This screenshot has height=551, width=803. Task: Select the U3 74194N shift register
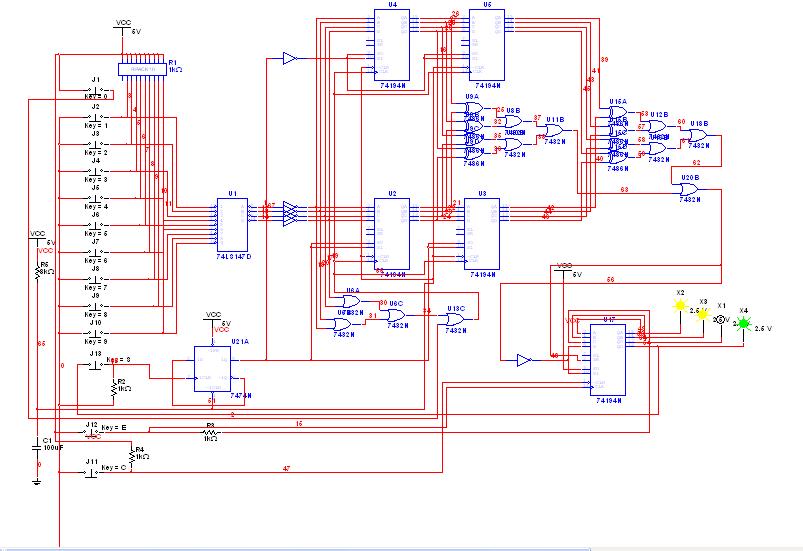[x=482, y=234]
